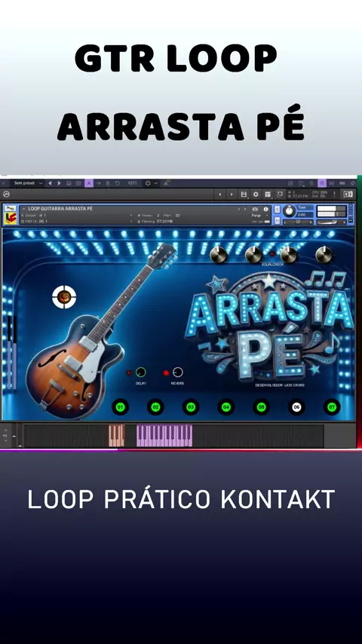362x644 pixels.
Task: Click the Kontakt logo icon
Action: (6, 195)
